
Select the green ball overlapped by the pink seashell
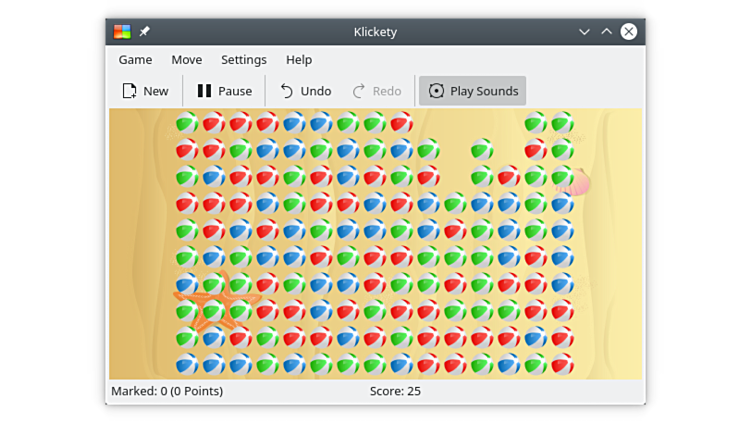(562, 177)
